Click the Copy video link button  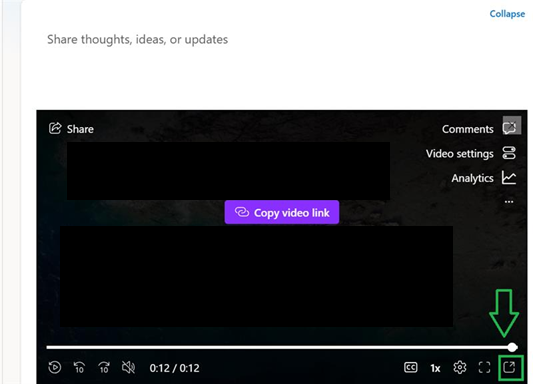(282, 212)
